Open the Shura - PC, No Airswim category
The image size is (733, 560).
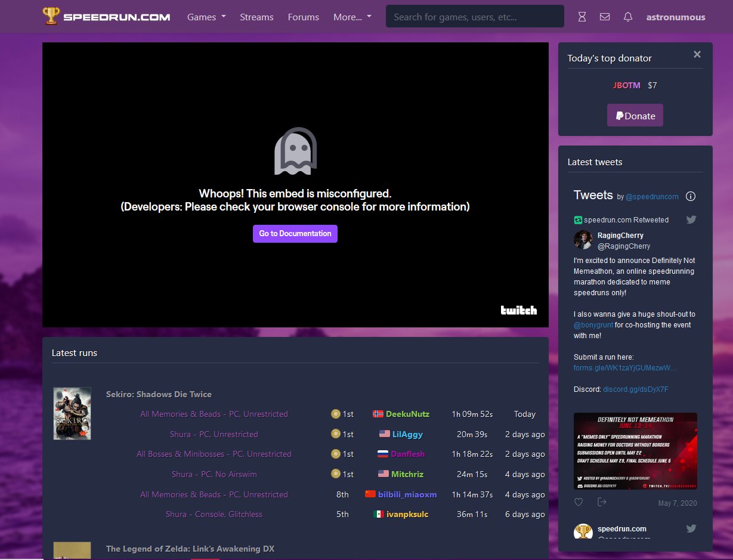214,474
